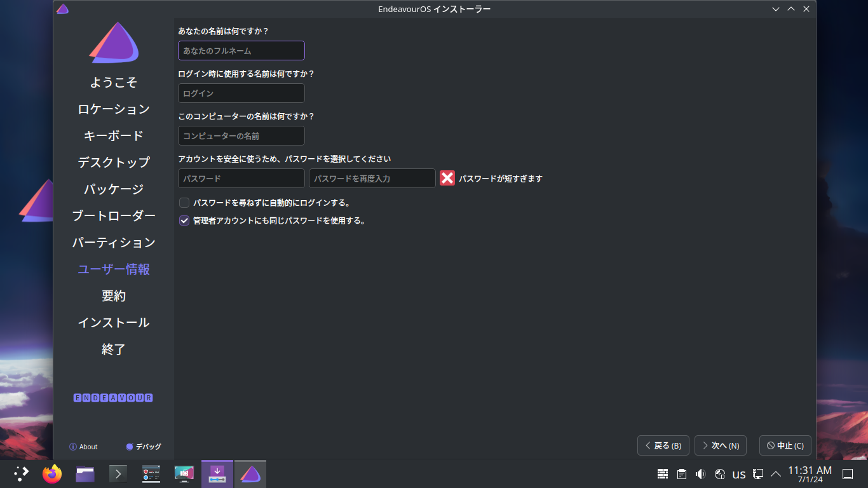Image resolution: width=868 pixels, height=488 pixels.
Task: Go to the キーボード step
Action: [114, 136]
